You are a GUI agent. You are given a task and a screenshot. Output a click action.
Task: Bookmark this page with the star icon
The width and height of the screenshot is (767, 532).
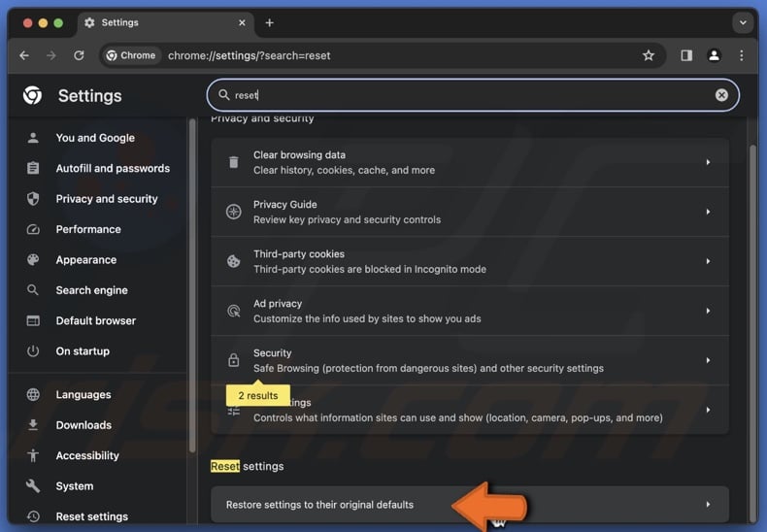coord(649,55)
